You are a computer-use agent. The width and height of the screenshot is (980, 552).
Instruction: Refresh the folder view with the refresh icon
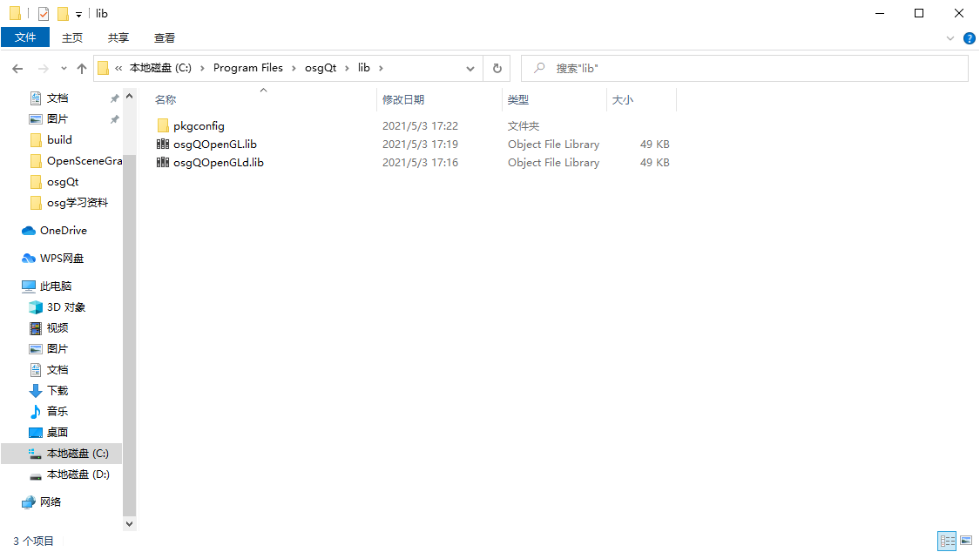click(496, 67)
